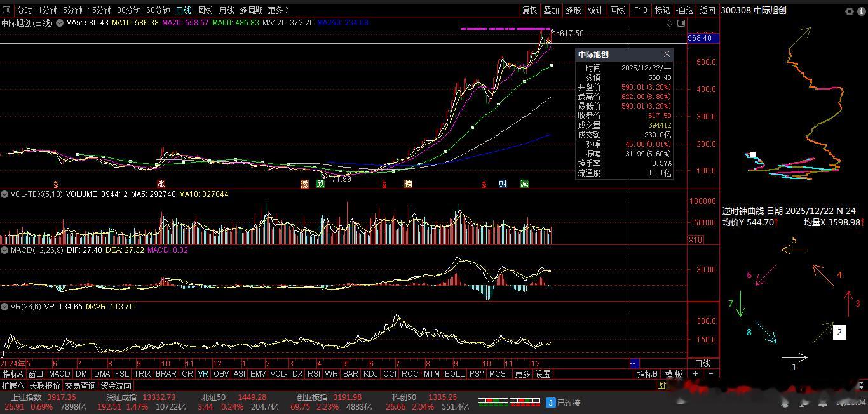This screenshot has height=414, width=868.
Task: Open 设置 indicator settings
Action: point(543,374)
